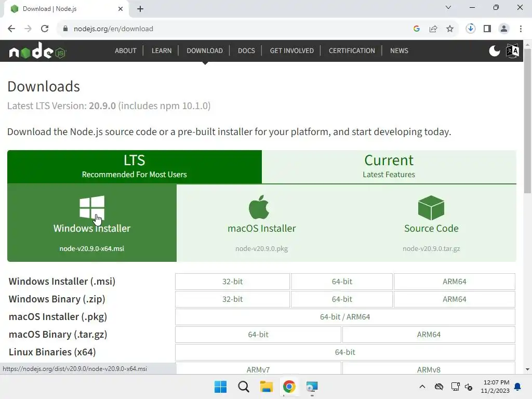This screenshot has height=399, width=532.
Task: Open the CERTIFICATION menu item
Action: (x=352, y=51)
